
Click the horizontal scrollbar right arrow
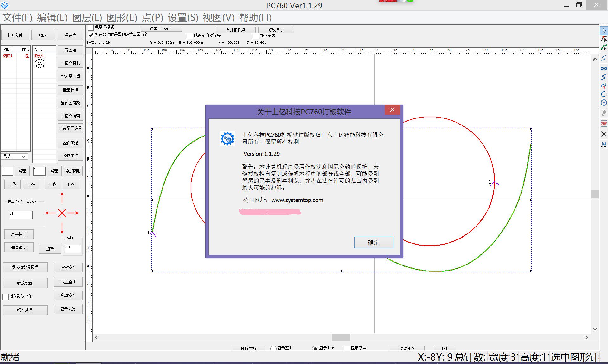586,338
